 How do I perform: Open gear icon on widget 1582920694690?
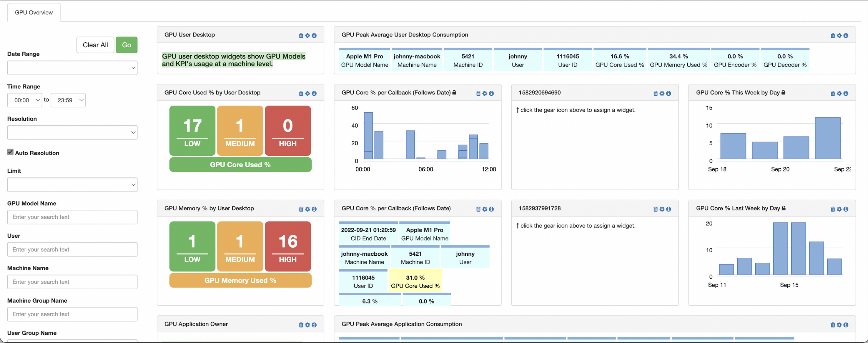(x=662, y=94)
